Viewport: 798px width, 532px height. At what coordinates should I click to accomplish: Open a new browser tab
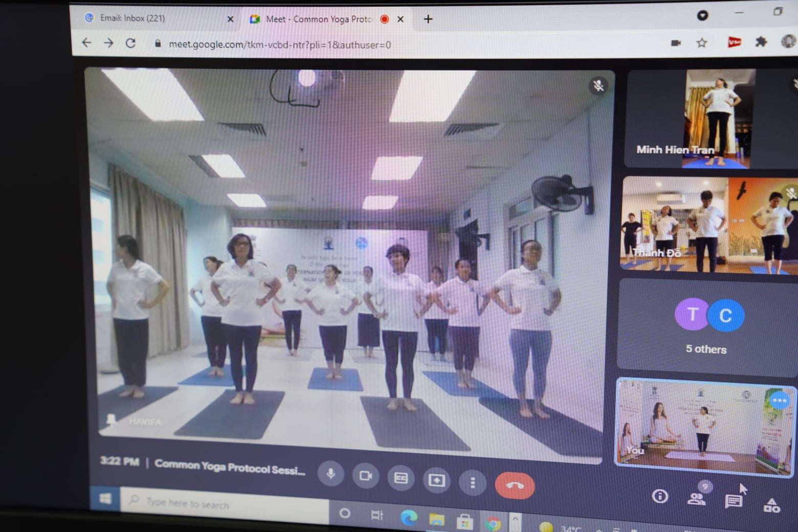click(x=428, y=19)
